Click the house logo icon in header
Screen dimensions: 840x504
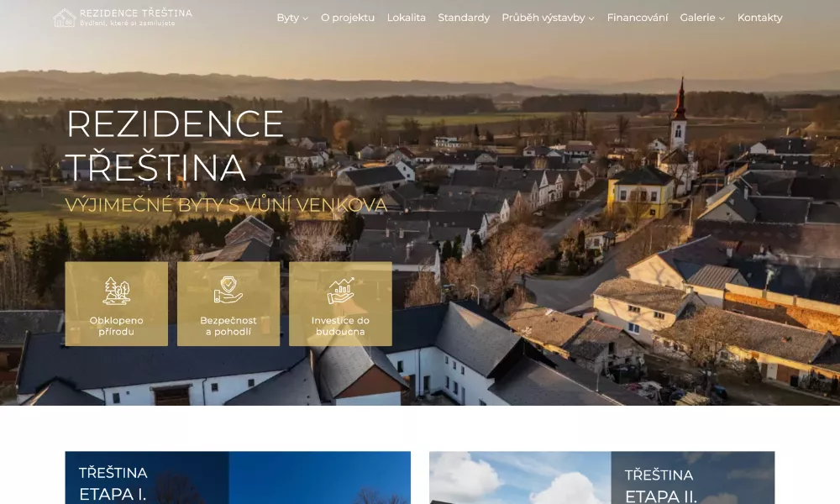tap(64, 18)
